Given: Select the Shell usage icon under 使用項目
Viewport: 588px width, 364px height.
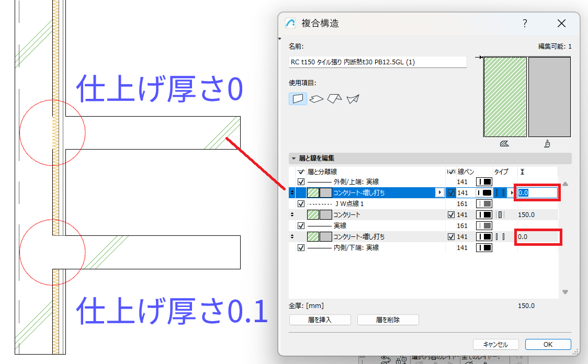Looking at the screenshot, I should tap(353, 99).
